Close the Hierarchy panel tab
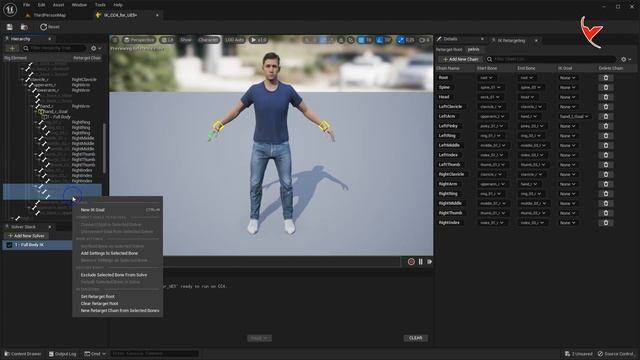Screen dimensions: 640x360 coord(50,39)
